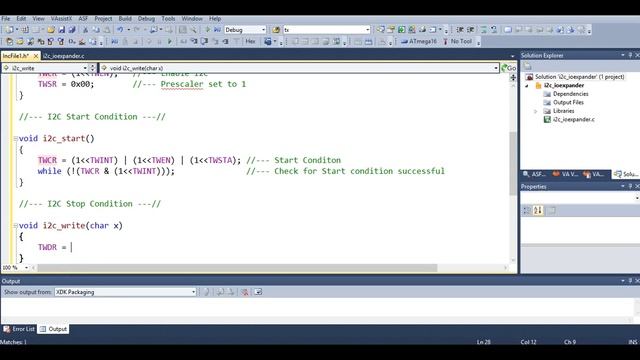This screenshot has height=360, width=640.
Task: Click the New Project toolbar icon
Action: click(9, 30)
